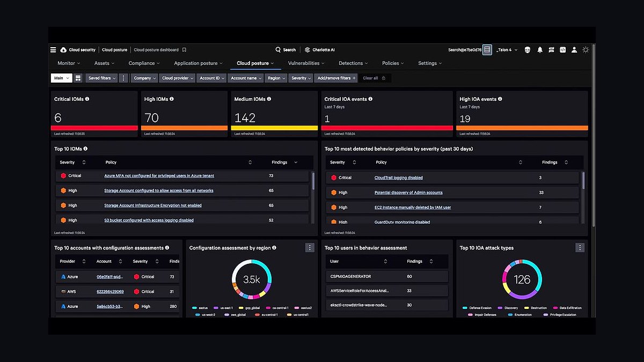Click dashboard layout icon next to Main
The height and width of the screenshot is (362, 644).
(x=78, y=78)
